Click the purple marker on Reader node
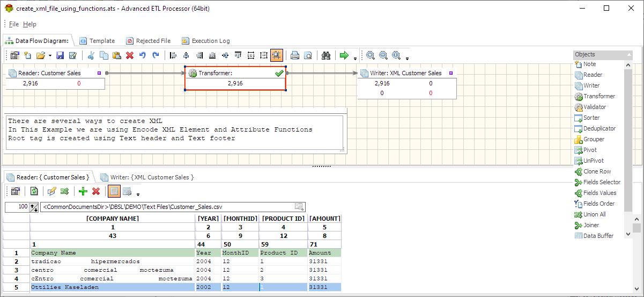644x297 pixels. [x=99, y=73]
